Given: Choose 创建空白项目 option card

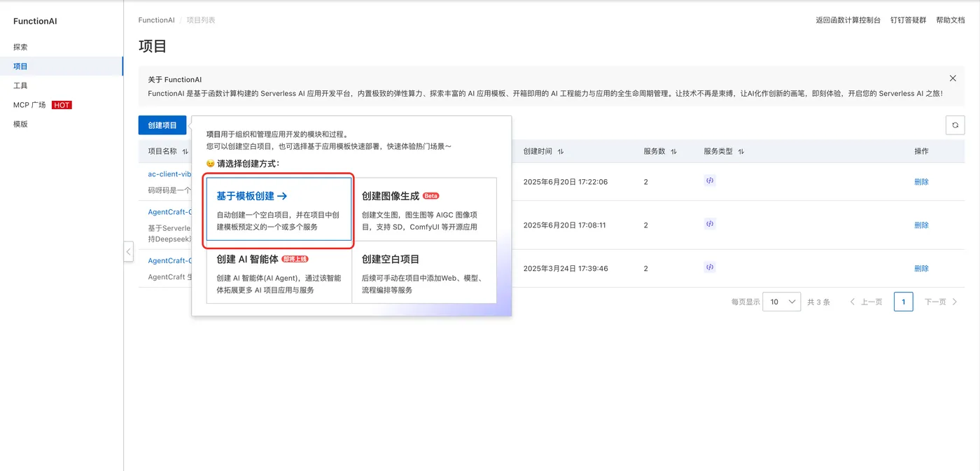Looking at the screenshot, I should point(424,272).
